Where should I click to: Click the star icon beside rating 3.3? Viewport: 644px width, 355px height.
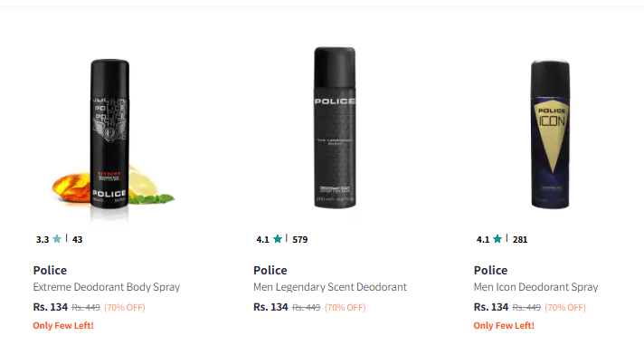coord(57,238)
